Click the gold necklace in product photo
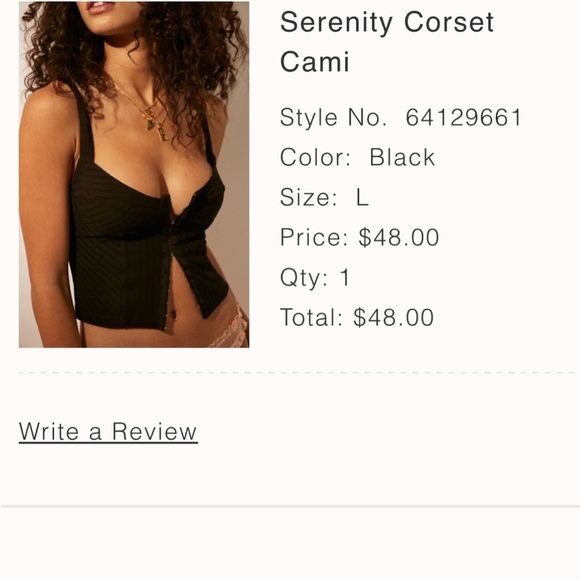 point(148,113)
